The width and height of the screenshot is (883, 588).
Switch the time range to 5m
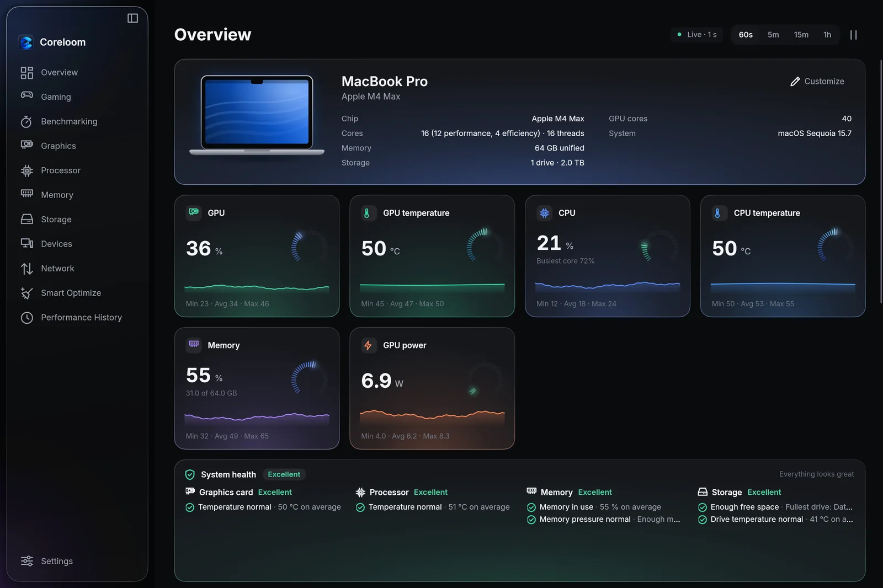click(x=773, y=35)
